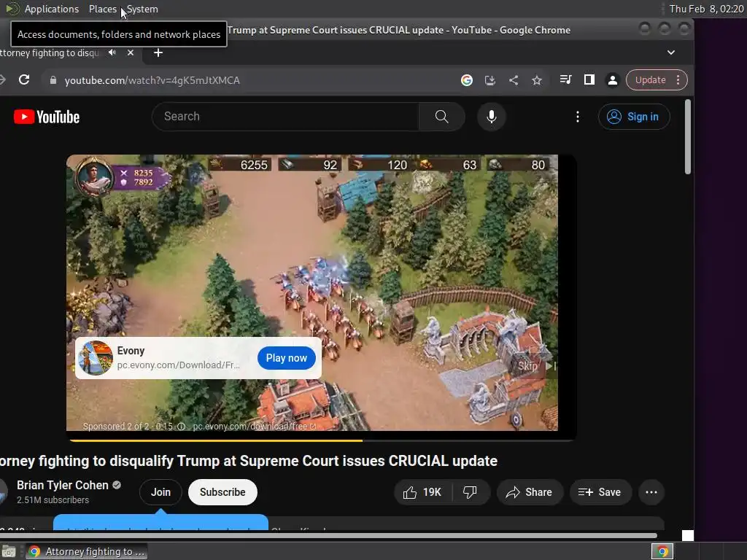Image resolution: width=747 pixels, height=560 pixels.
Task: Open pc.evony.com/download/free ad link
Action: click(x=254, y=427)
